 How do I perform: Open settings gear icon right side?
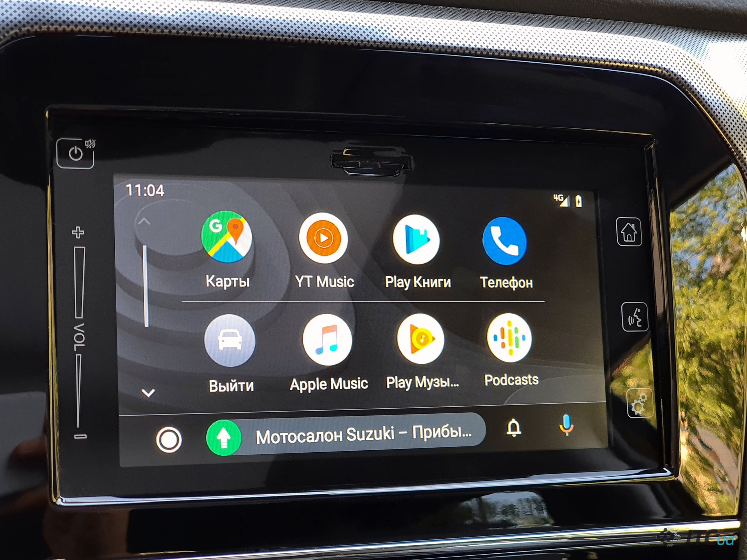pyautogui.click(x=635, y=409)
